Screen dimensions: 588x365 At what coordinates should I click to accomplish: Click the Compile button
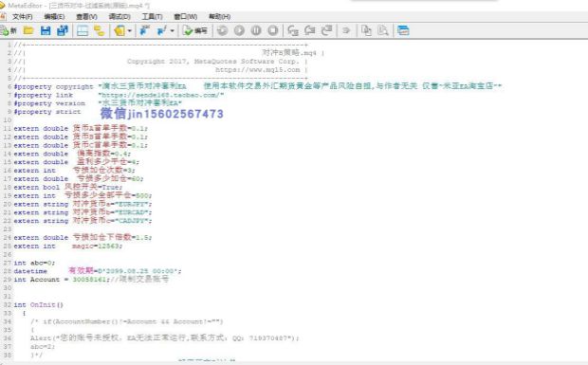(195, 30)
